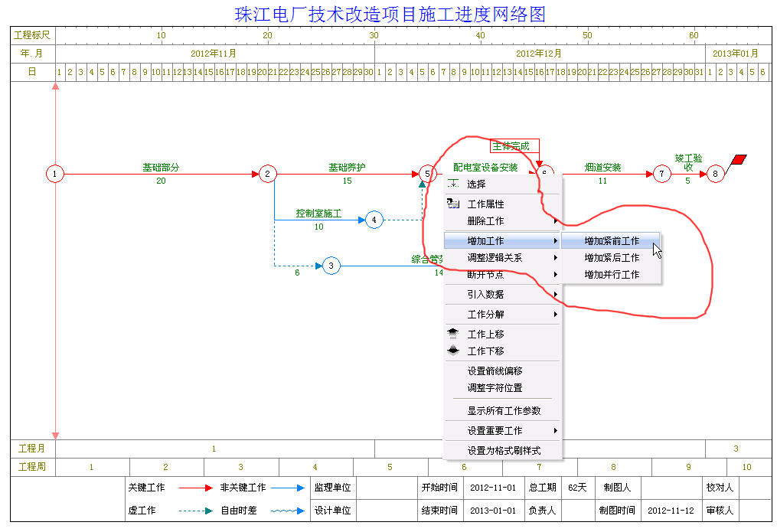The image size is (777, 532).
Task: Click duration 20 under 基础部分
Action: pyautogui.click(x=161, y=181)
